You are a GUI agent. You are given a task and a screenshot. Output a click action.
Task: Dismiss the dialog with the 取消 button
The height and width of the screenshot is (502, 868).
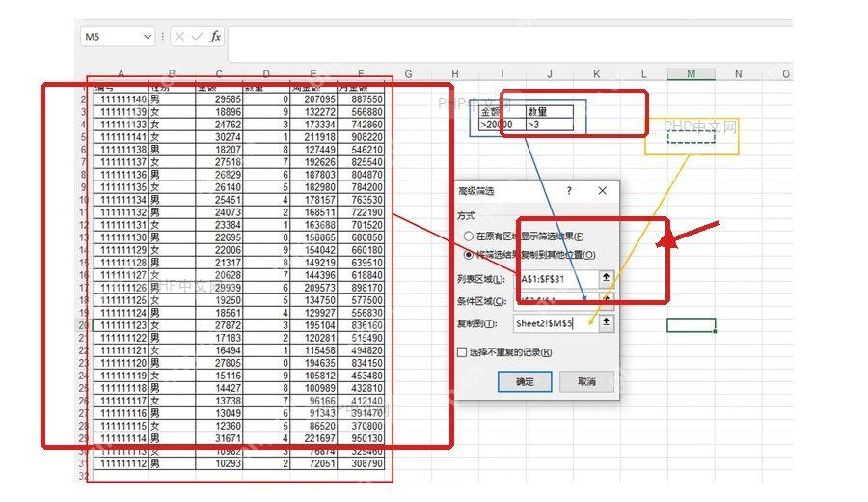pos(586,381)
